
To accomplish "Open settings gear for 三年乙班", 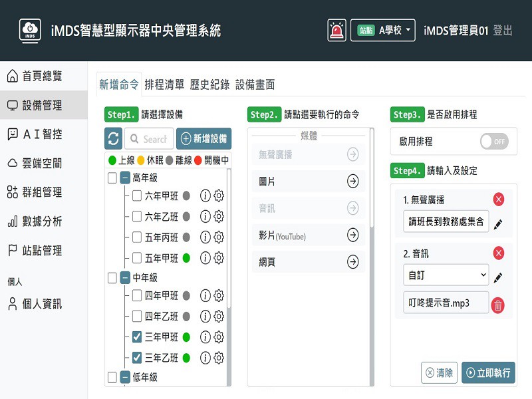I will pyautogui.click(x=219, y=358).
